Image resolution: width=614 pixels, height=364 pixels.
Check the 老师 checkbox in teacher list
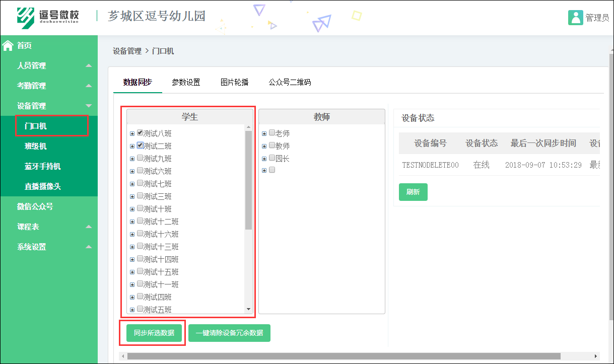272,133
